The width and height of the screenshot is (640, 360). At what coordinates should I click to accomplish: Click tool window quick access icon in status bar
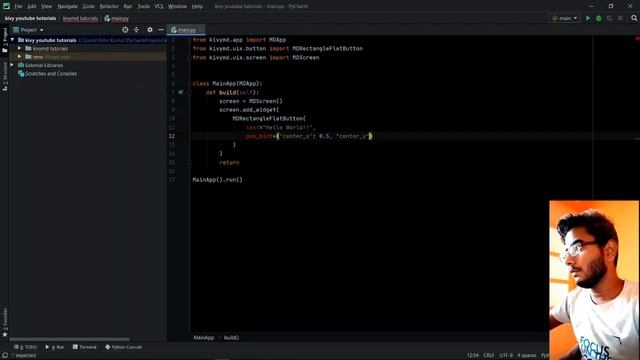coord(4,356)
